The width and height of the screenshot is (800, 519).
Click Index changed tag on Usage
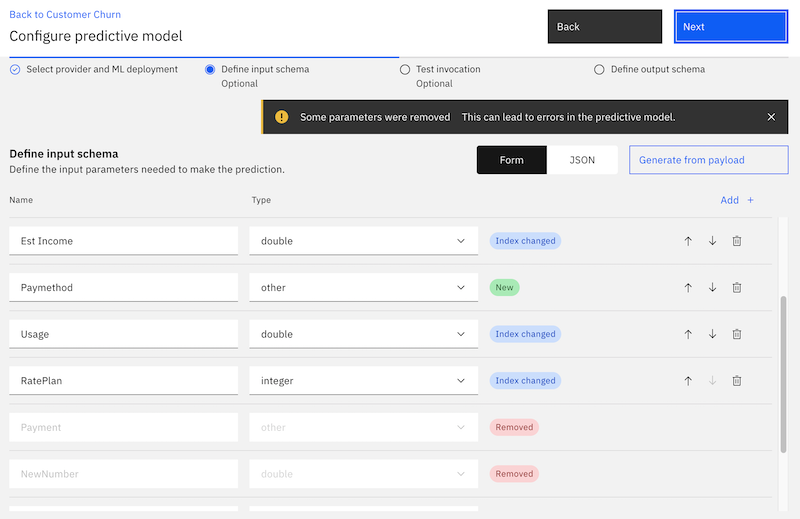click(525, 334)
